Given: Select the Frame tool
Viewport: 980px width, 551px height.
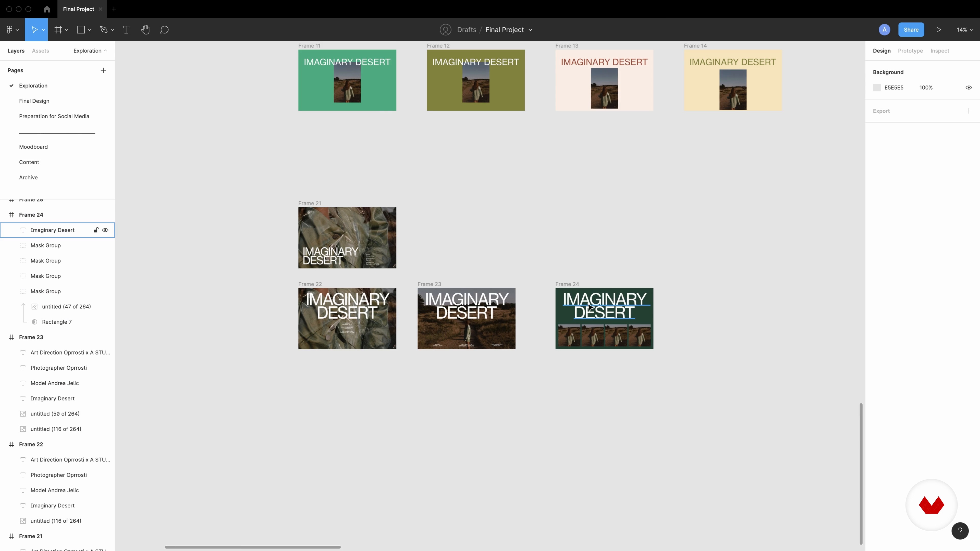Looking at the screenshot, I should 58,30.
